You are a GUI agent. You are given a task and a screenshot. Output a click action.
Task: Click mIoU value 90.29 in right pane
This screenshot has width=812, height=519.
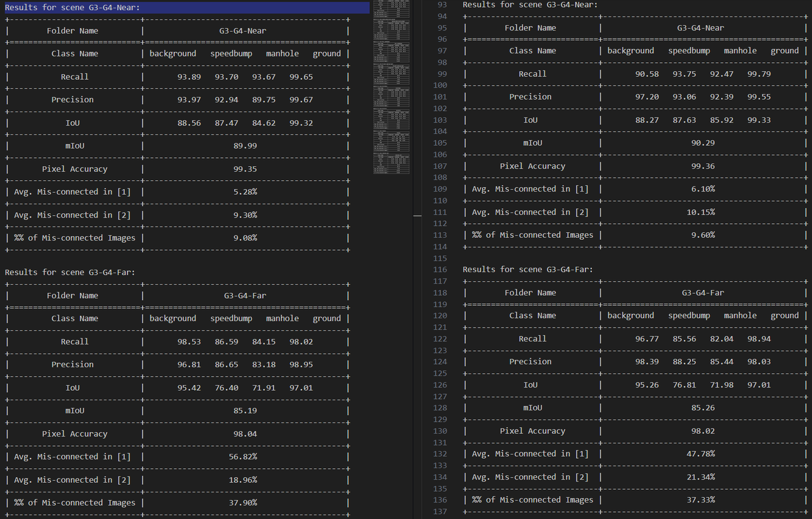pyautogui.click(x=703, y=143)
